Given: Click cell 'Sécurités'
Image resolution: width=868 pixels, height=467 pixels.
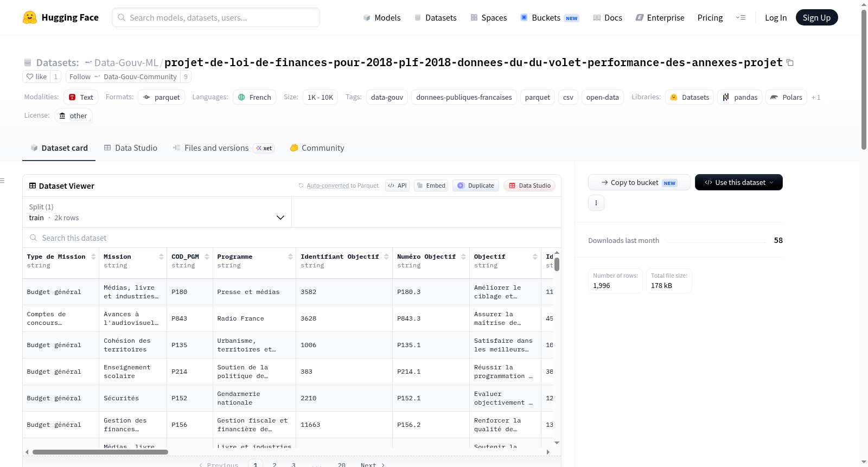Looking at the screenshot, I should (133, 398).
